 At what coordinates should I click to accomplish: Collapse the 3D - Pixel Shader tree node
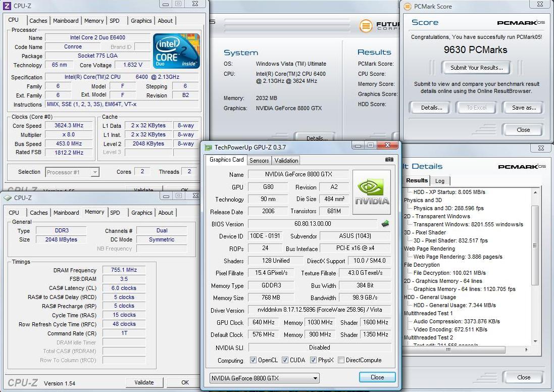pos(425,232)
